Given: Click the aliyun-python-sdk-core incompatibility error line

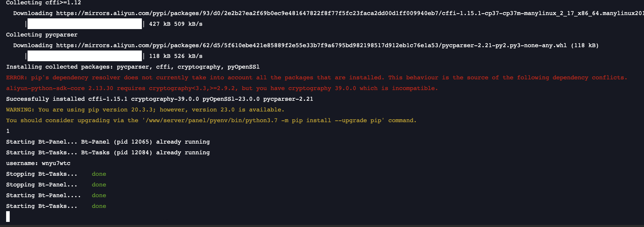Looking at the screenshot, I should click(222, 88).
